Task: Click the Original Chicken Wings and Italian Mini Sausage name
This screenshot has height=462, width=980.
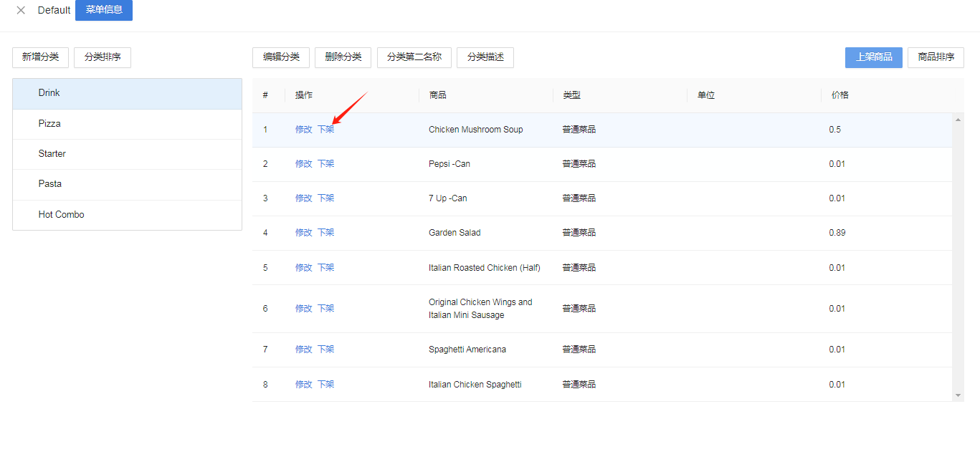Action: pos(480,309)
